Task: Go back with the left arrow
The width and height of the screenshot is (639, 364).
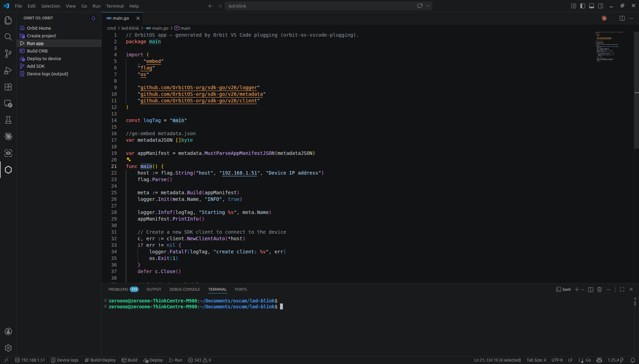Action: click(211, 6)
